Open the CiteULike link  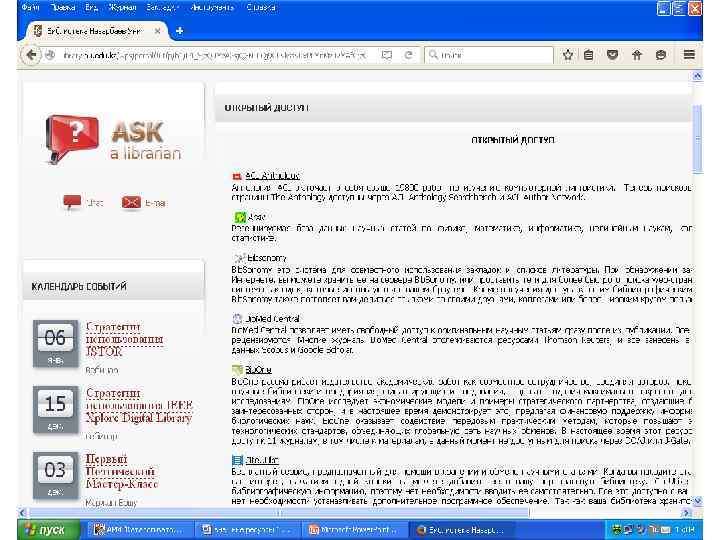[262, 460]
